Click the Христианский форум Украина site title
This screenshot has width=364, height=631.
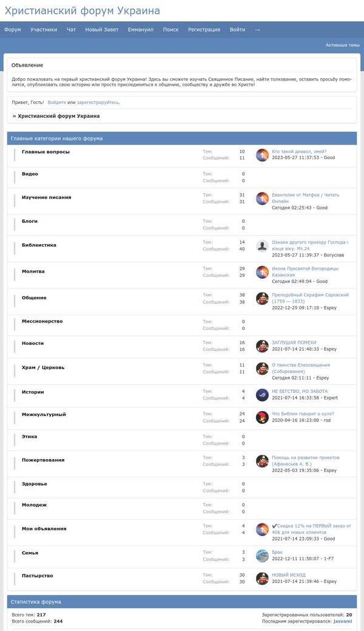click(82, 11)
